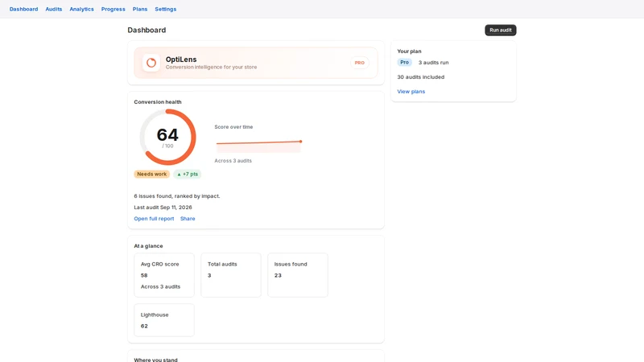Click the Share link

pyautogui.click(x=188, y=219)
